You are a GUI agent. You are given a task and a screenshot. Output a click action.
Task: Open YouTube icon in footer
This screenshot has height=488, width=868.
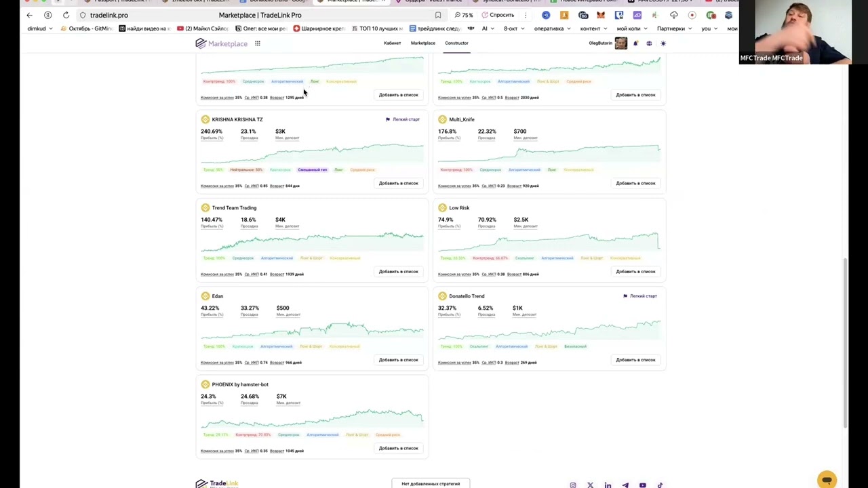tap(643, 485)
